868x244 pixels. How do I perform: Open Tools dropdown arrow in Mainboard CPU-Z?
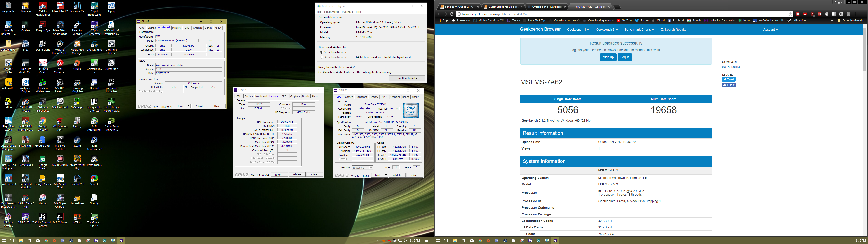(x=189, y=106)
